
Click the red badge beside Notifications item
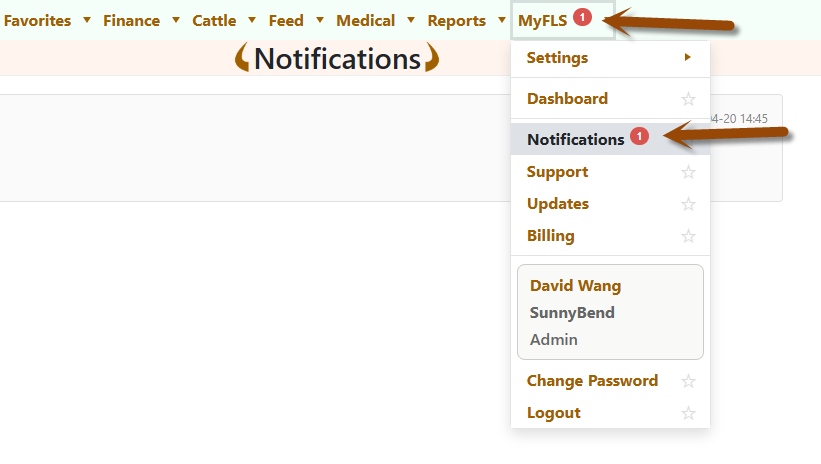pyautogui.click(x=640, y=137)
